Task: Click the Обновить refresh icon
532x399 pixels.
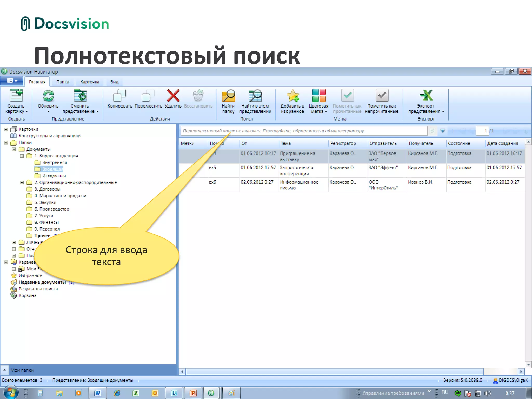Action: pyautogui.click(x=48, y=96)
